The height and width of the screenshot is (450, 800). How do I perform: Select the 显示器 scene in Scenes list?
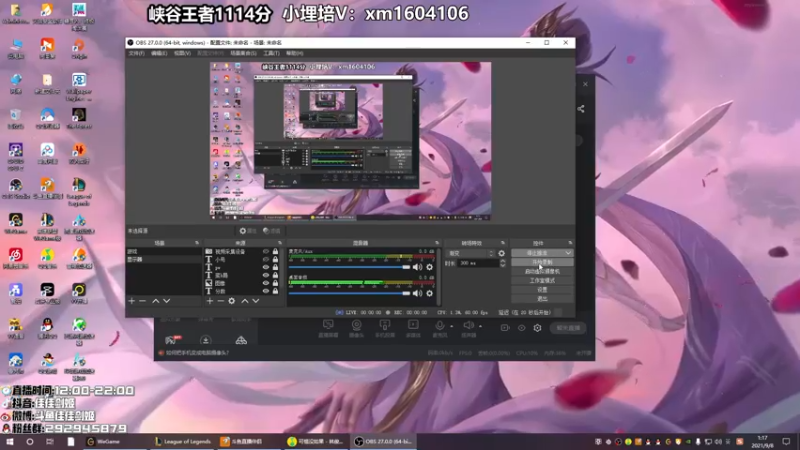pos(163,259)
